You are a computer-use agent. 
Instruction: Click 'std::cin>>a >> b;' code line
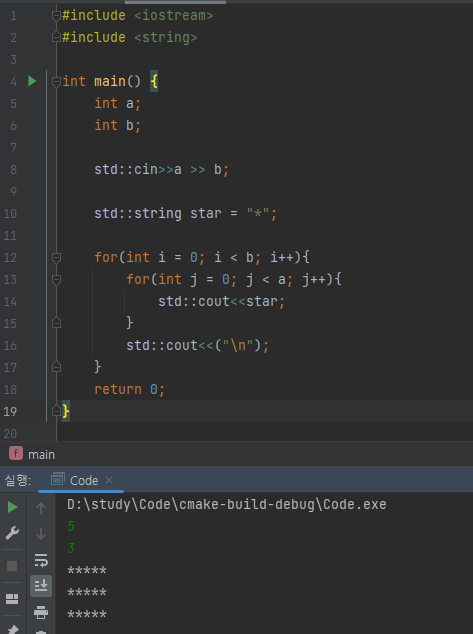tap(161, 169)
